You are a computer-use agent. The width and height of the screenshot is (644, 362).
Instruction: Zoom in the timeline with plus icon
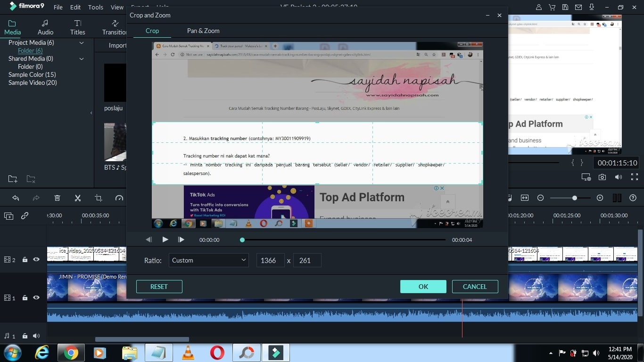tap(600, 198)
